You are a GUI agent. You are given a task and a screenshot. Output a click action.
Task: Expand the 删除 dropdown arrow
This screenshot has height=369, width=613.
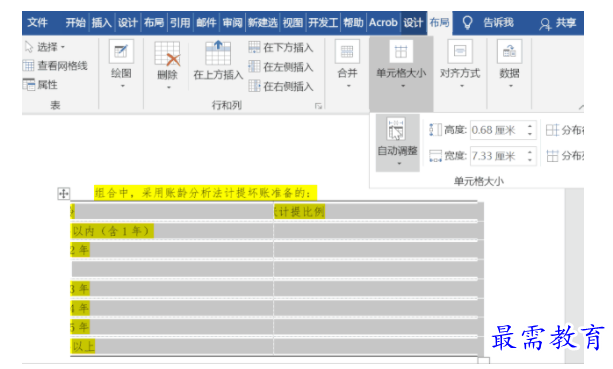[x=168, y=87]
